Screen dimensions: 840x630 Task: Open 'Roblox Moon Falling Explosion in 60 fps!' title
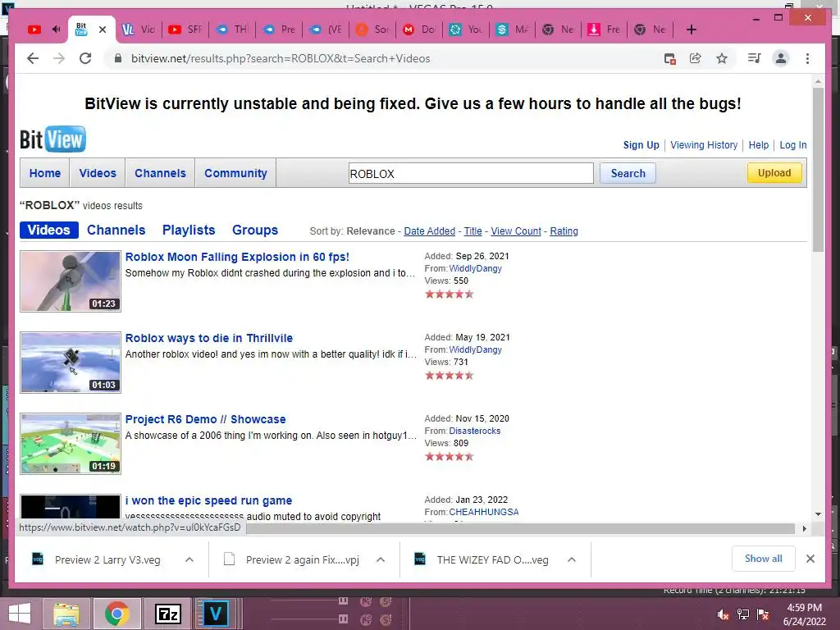click(237, 257)
